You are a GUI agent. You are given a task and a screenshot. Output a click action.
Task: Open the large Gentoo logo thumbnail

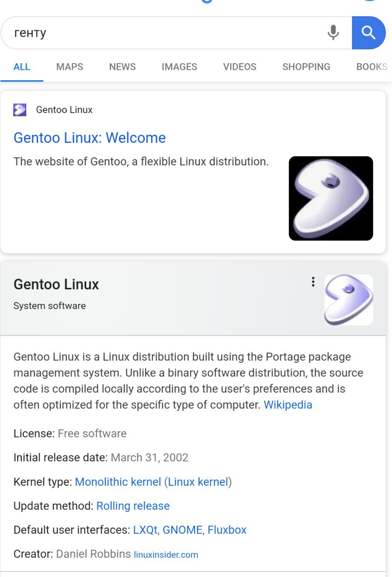click(x=331, y=198)
